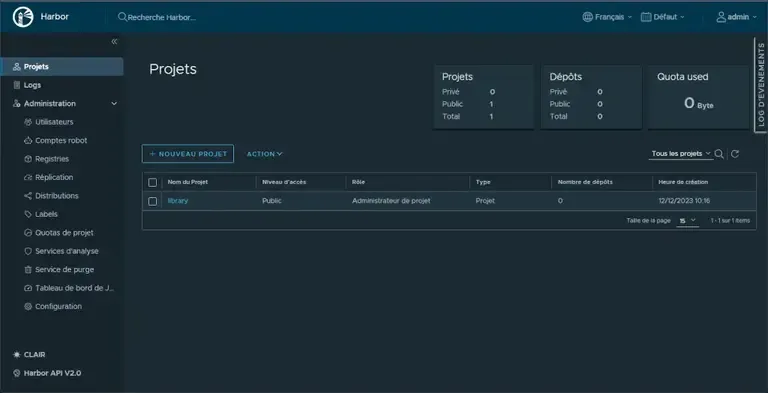The height and width of the screenshot is (393, 768).
Task: Click the globe language icon
Action: coord(587,17)
